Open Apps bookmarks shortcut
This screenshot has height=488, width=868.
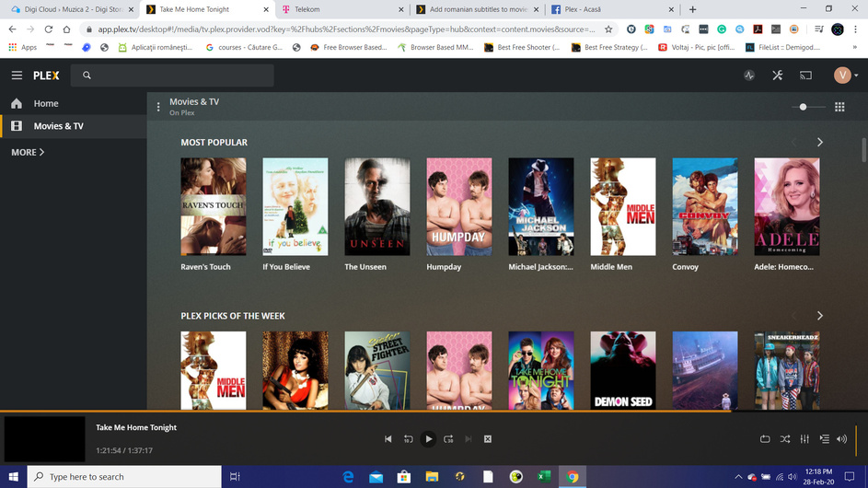[23, 48]
